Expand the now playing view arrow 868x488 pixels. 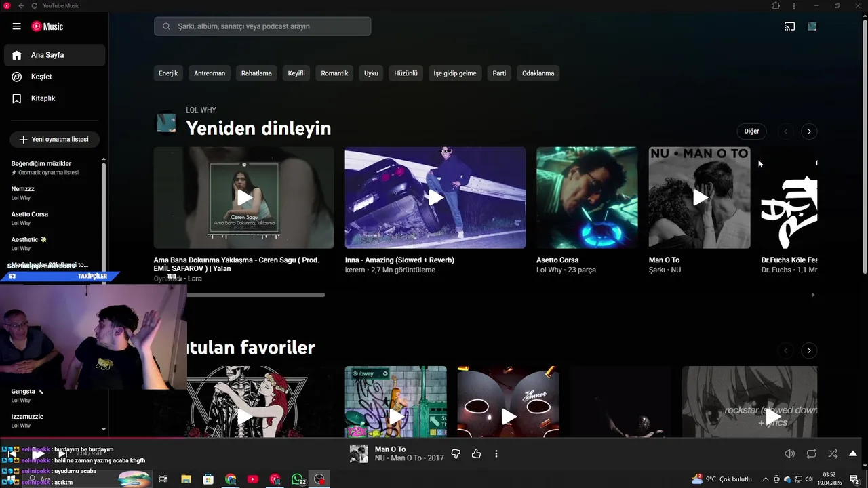[853, 453]
